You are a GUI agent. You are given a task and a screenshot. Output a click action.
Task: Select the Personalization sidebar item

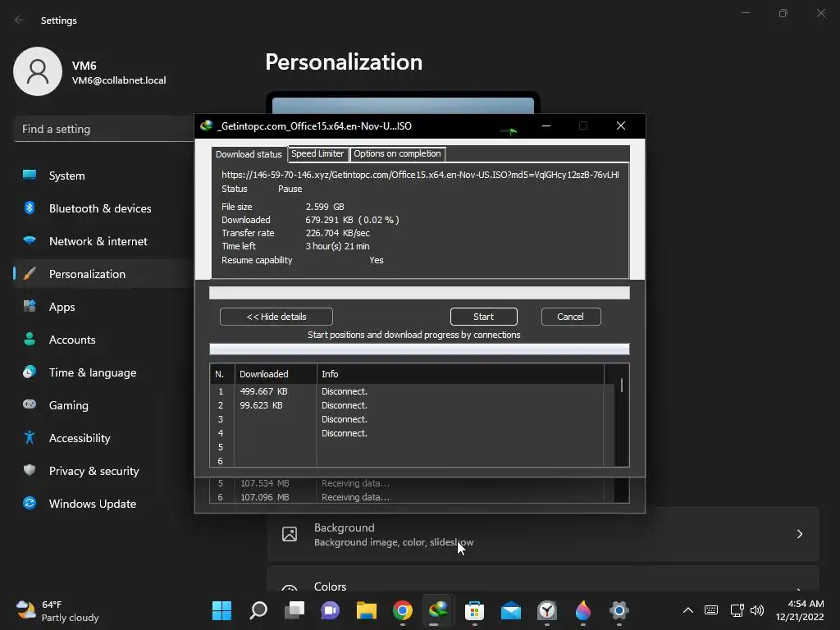[x=102, y=274]
